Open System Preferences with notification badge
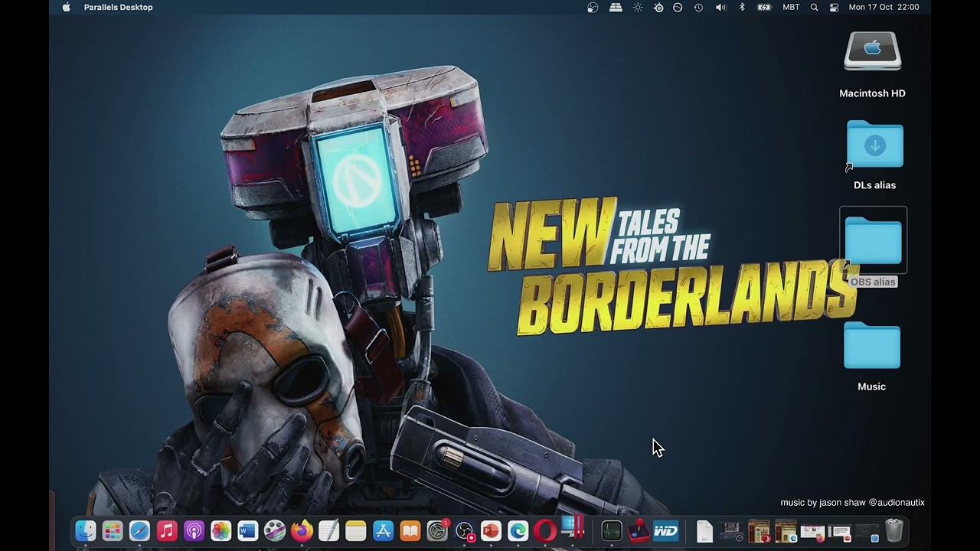The image size is (980, 551). tap(437, 530)
